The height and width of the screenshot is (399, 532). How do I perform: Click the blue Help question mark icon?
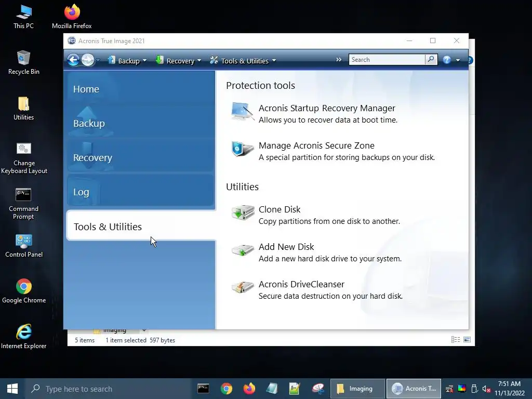pos(447,60)
